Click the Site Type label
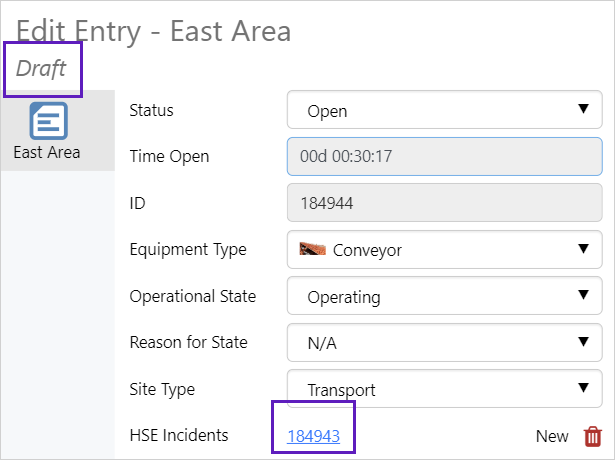The height and width of the screenshot is (460, 615). click(x=162, y=389)
